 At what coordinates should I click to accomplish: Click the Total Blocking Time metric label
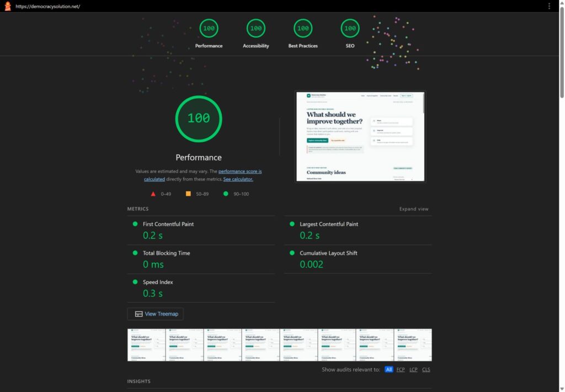[166, 253]
